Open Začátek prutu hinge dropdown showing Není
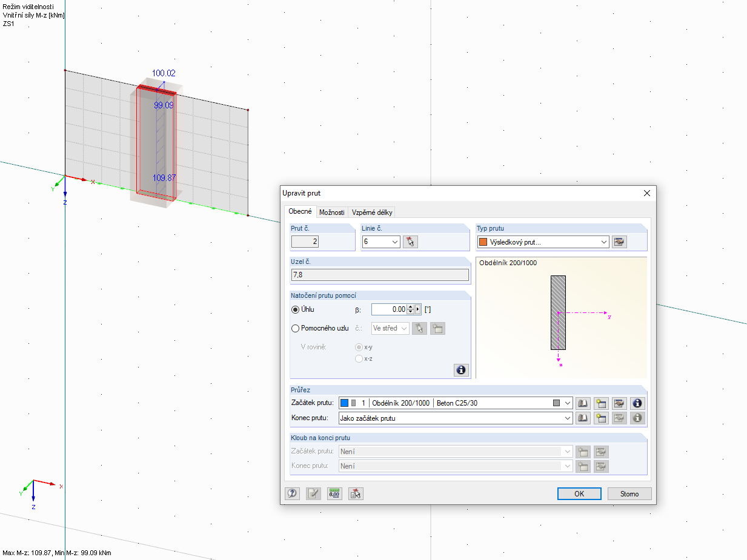Viewport: 747px width, 560px height. (x=456, y=452)
